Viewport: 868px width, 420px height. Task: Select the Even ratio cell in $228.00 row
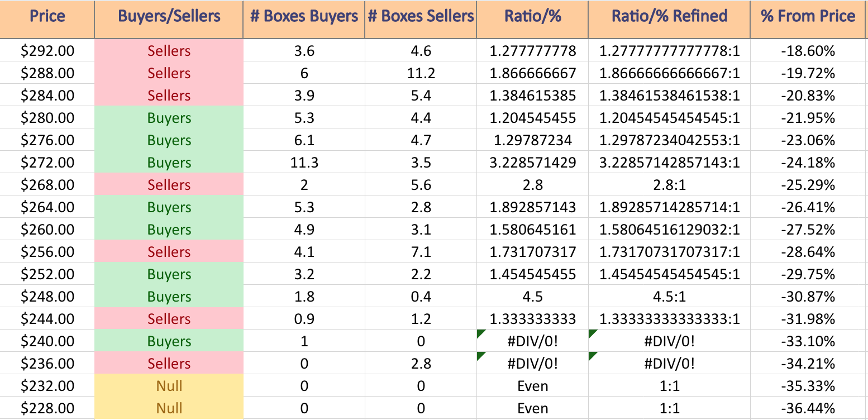tap(532, 408)
